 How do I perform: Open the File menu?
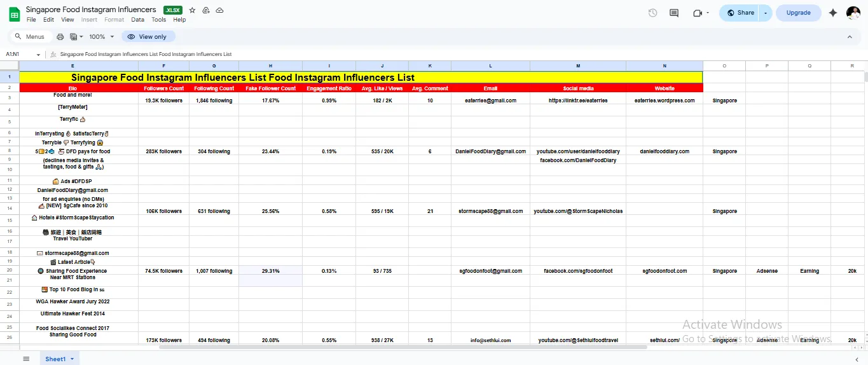click(31, 20)
